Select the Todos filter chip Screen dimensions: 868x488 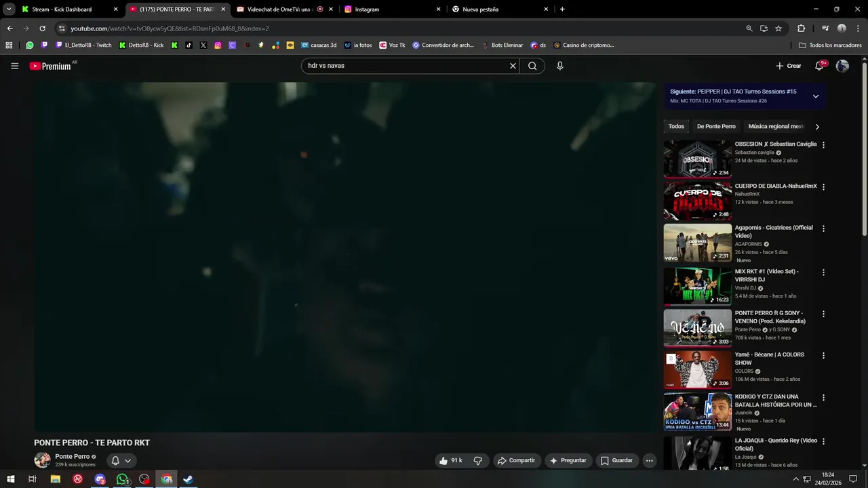(676, 127)
